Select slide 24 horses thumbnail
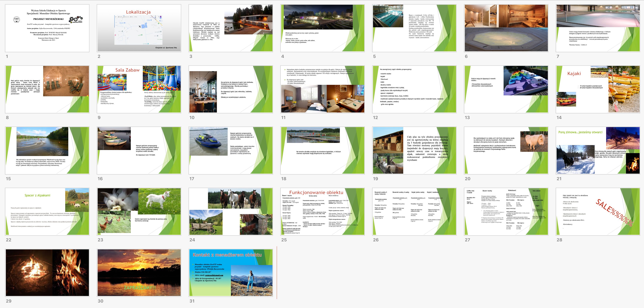The image size is (644, 308). pos(231,212)
